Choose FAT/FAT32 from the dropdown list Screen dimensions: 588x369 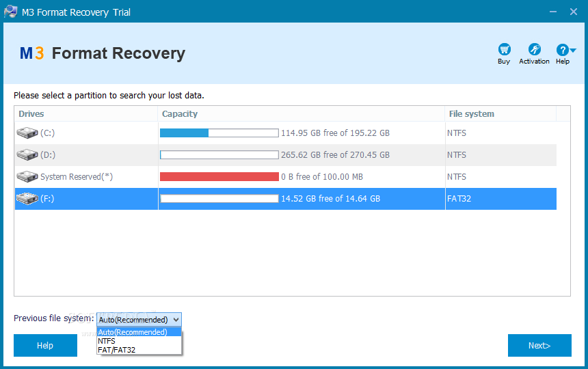point(139,350)
